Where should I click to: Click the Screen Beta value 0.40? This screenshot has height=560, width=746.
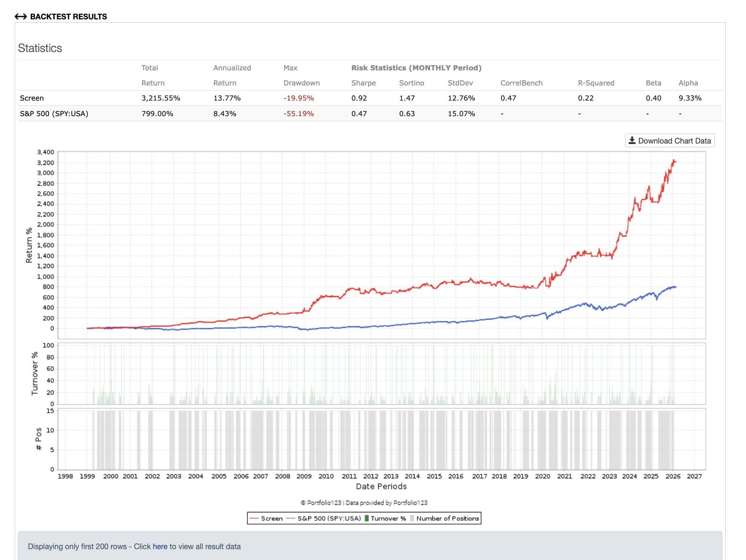[x=653, y=98]
